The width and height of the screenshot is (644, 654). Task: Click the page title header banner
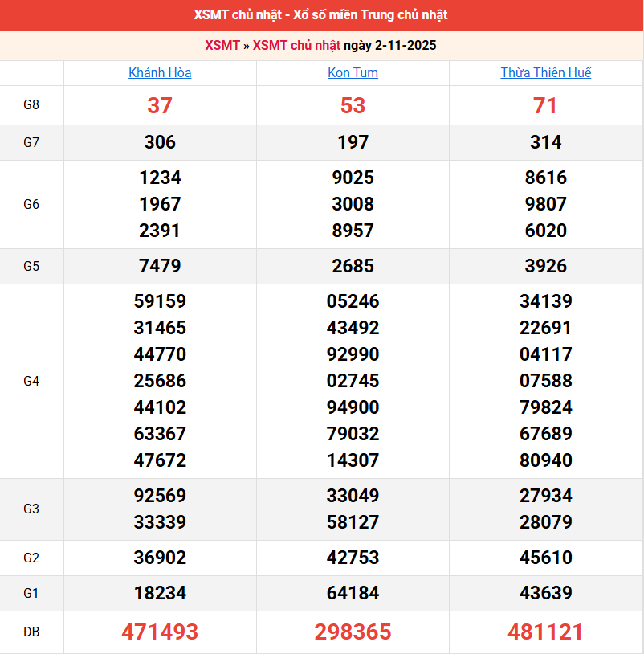tap(321, 15)
